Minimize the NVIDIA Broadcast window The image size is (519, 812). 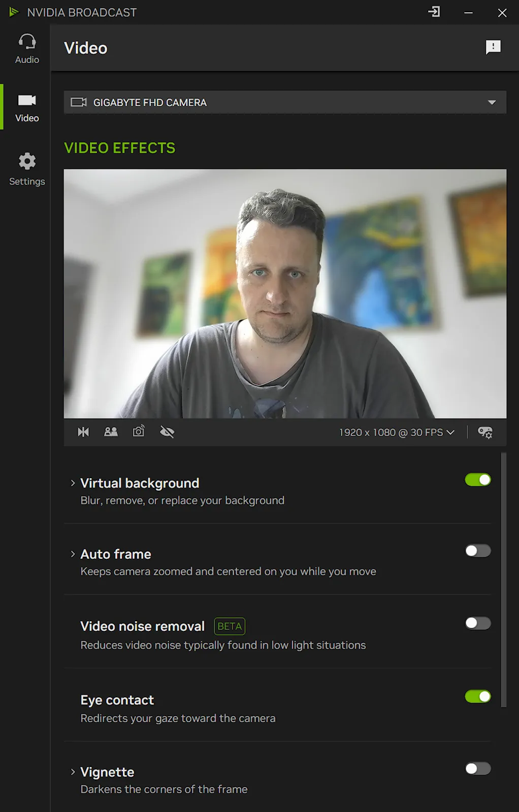pos(468,13)
